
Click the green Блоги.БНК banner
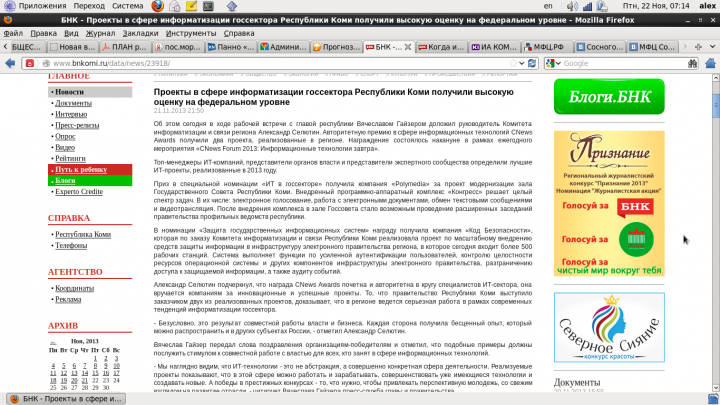(x=609, y=96)
